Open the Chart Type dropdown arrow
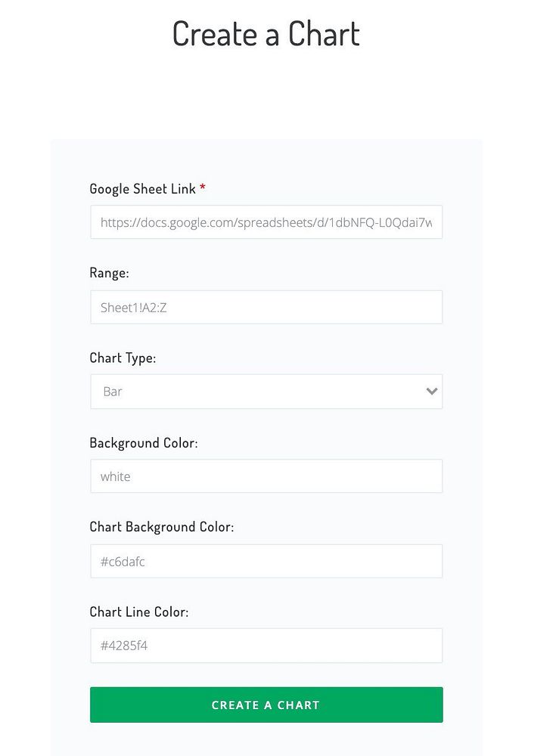 pyautogui.click(x=431, y=392)
